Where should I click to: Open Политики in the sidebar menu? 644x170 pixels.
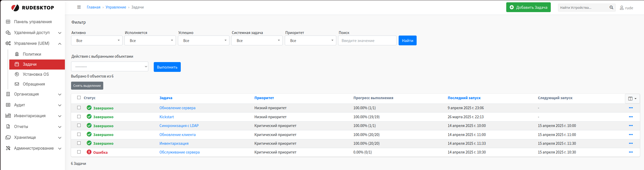pyautogui.click(x=32, y=54)
